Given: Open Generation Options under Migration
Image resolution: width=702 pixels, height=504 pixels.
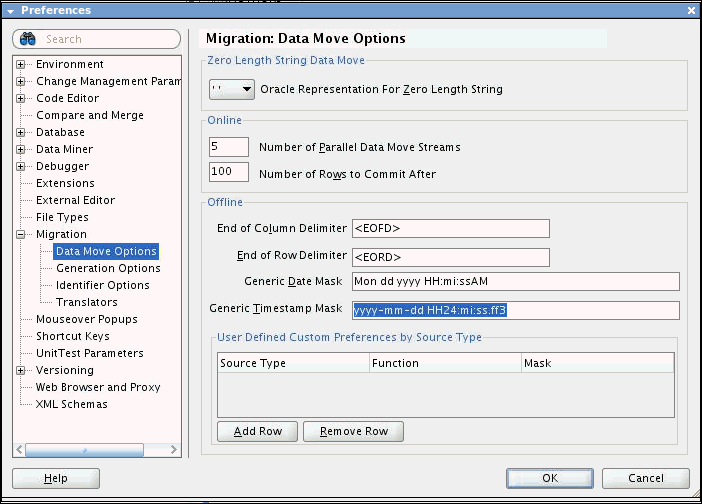Looking at the screenshot, I should tap(108, 269).
